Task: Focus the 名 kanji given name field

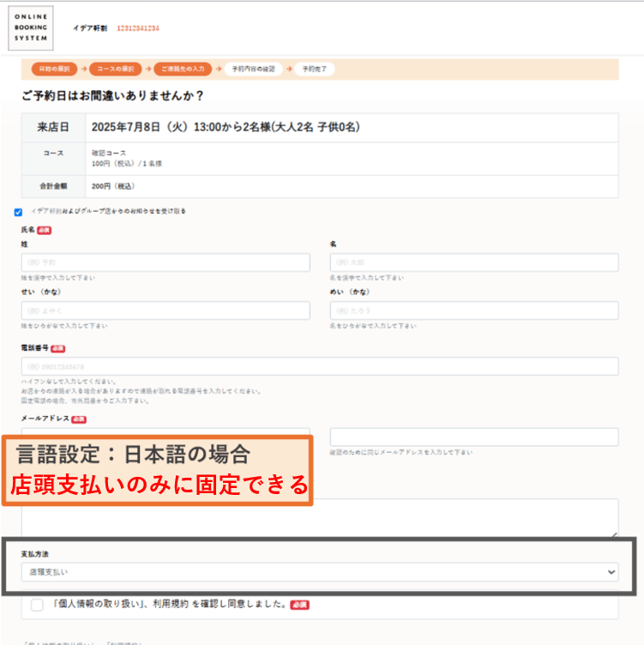Action: pos(474,262)
